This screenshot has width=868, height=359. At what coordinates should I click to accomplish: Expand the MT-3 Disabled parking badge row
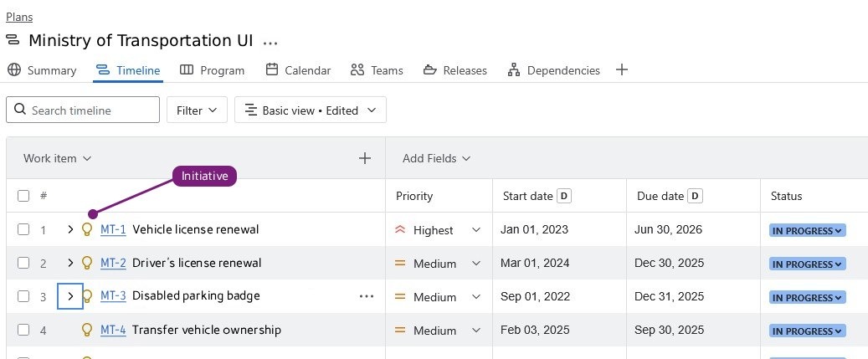tap(70, 296)
